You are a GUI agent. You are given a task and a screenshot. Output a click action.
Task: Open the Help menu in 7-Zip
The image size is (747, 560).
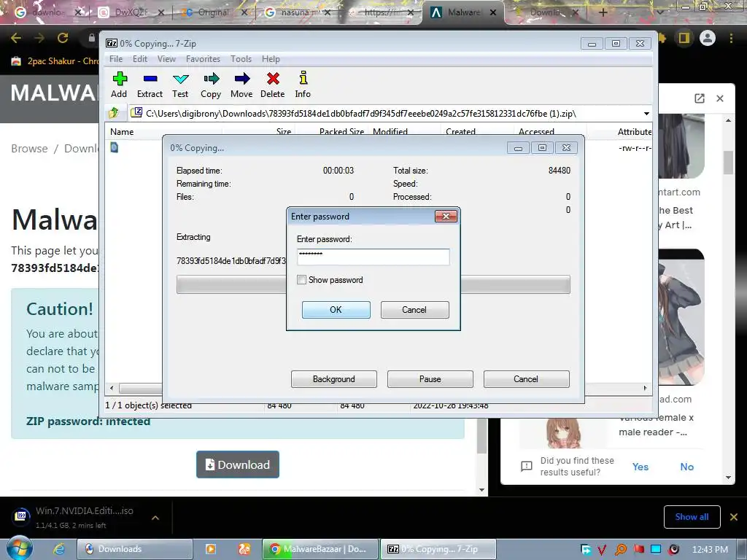(271, 58)
